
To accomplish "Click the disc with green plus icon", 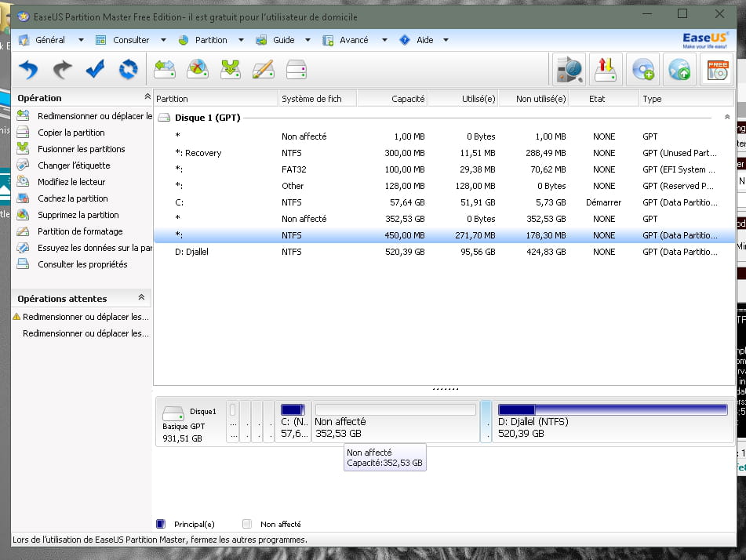I will click(642, 70).
